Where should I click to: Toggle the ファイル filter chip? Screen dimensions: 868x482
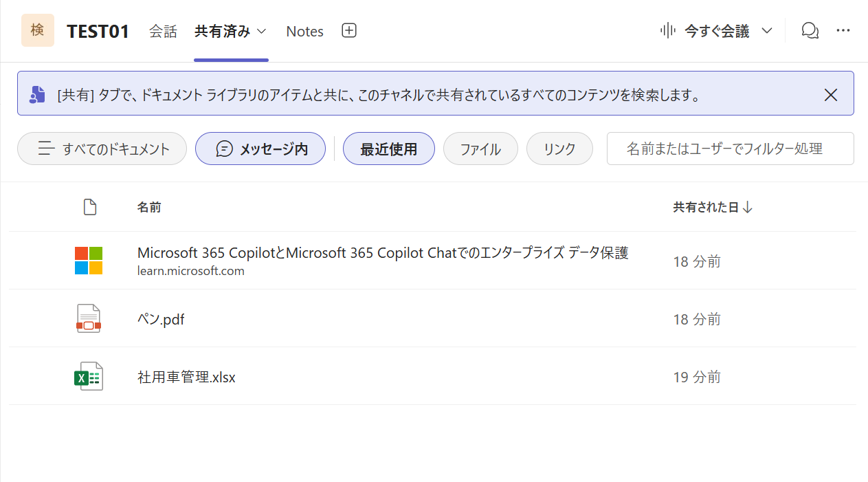480,149
